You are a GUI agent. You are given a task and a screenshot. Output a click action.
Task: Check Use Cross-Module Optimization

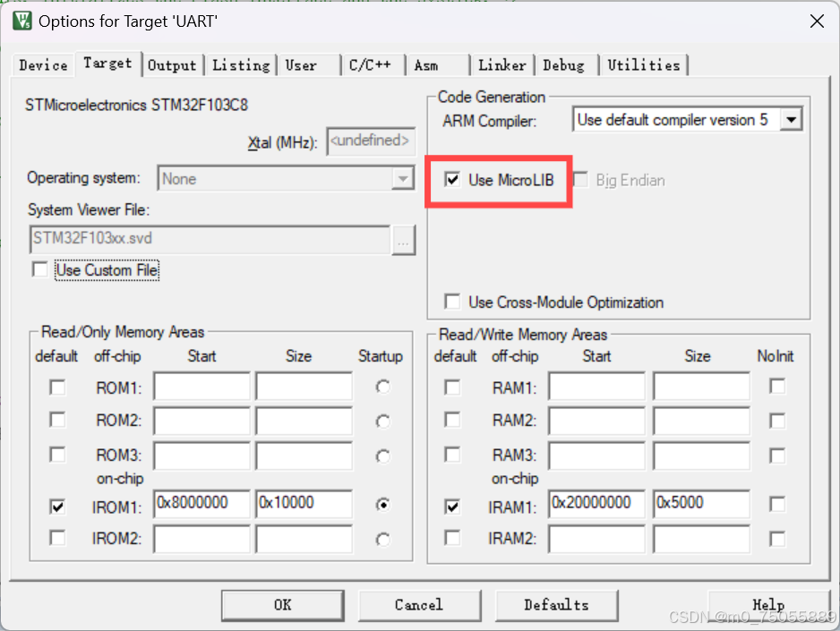coord(452,303)
